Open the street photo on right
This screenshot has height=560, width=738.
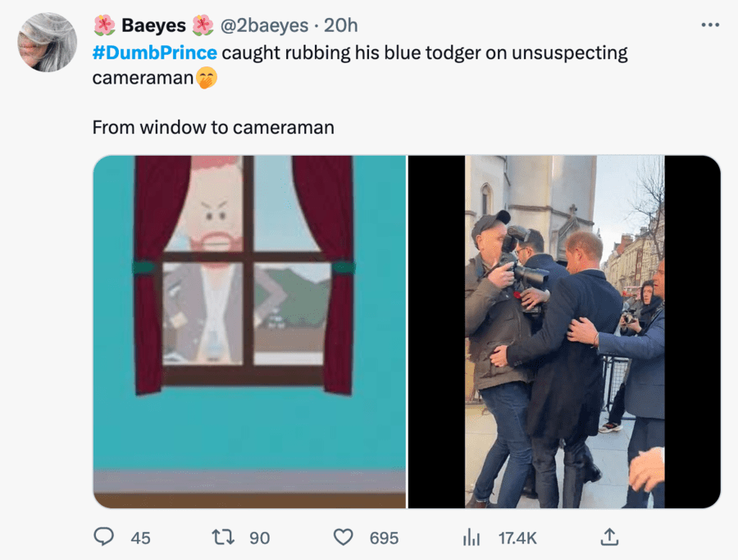(x=564, y=331)
